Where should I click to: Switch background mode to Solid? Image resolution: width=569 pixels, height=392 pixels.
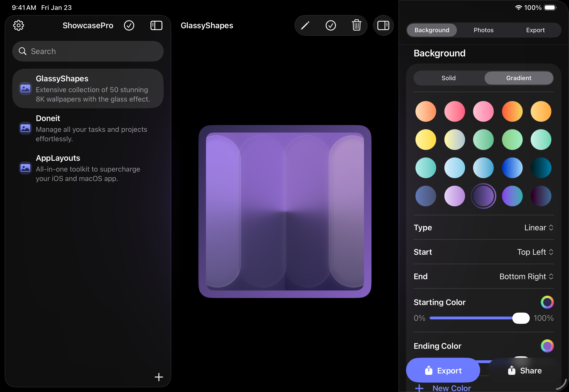coord(449,78)
